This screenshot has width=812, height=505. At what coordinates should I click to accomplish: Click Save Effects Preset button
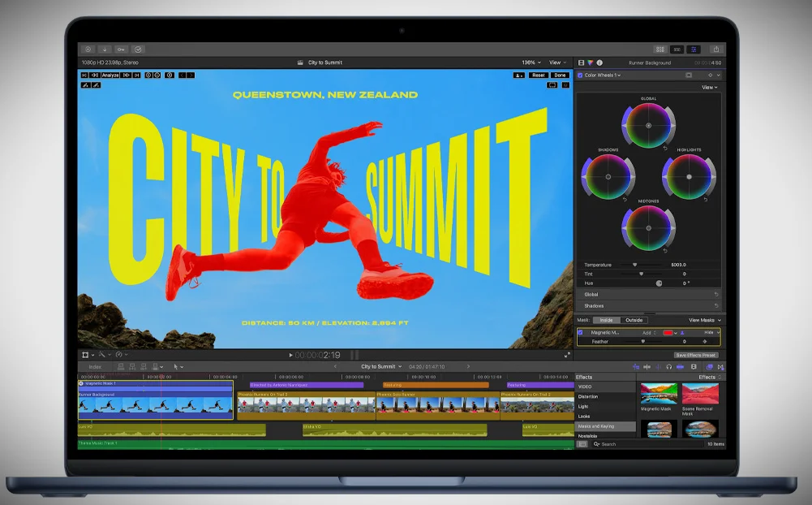pos(695,355)
